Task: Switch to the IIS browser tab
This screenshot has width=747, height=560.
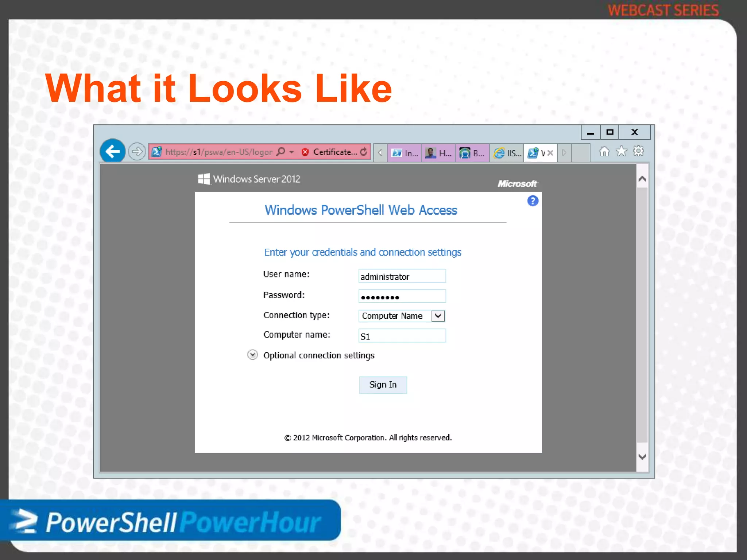Action: point(507,153)
